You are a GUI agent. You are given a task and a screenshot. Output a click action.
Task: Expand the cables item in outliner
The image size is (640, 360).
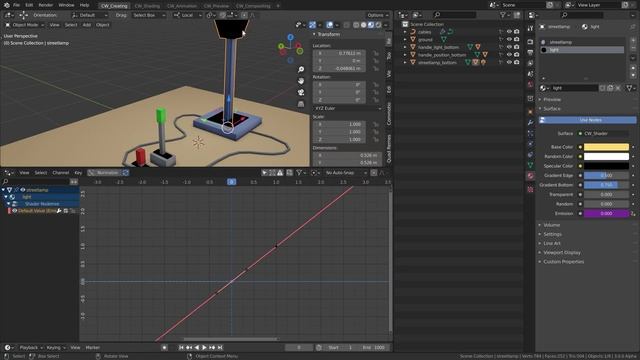click(x=405, y=32)
